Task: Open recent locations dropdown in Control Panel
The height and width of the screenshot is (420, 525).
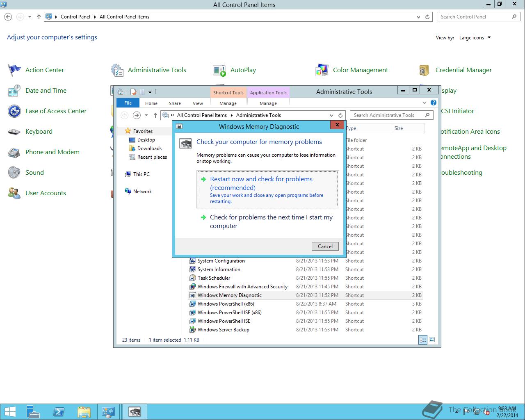Action: (30, 17)
